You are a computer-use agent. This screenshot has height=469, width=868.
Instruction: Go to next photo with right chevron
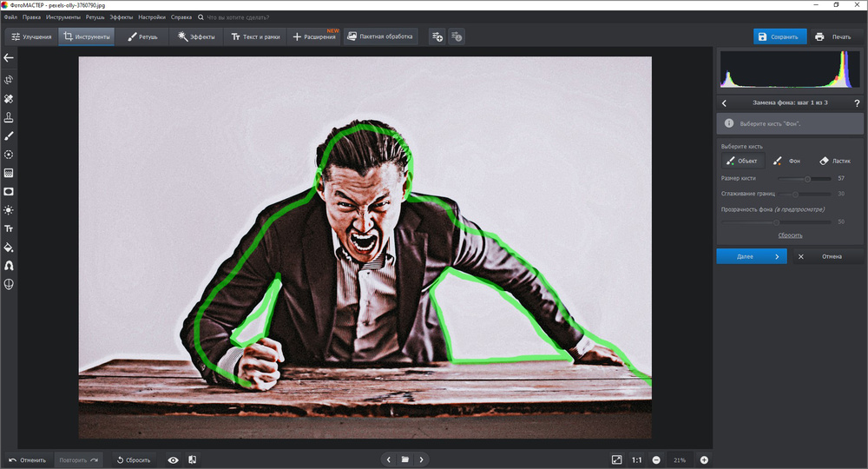421,459
